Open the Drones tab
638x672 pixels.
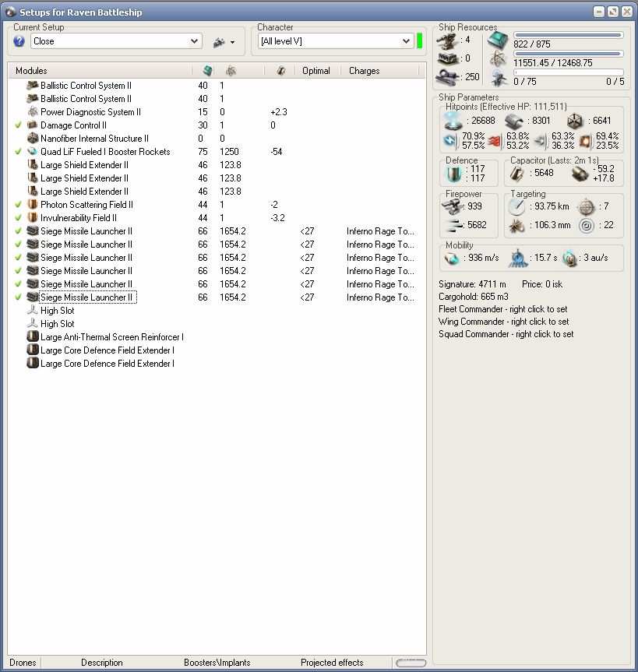click(x=23, y=663)
